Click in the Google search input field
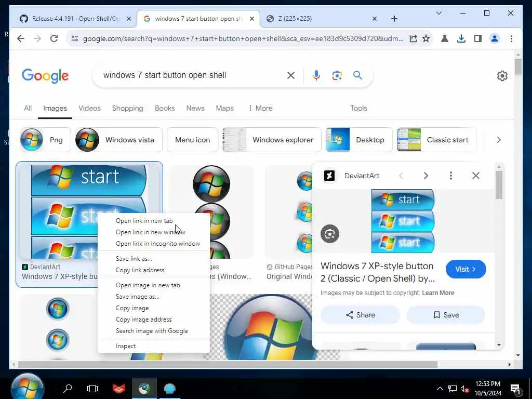The image size is (532, 399). click(193, 75)
